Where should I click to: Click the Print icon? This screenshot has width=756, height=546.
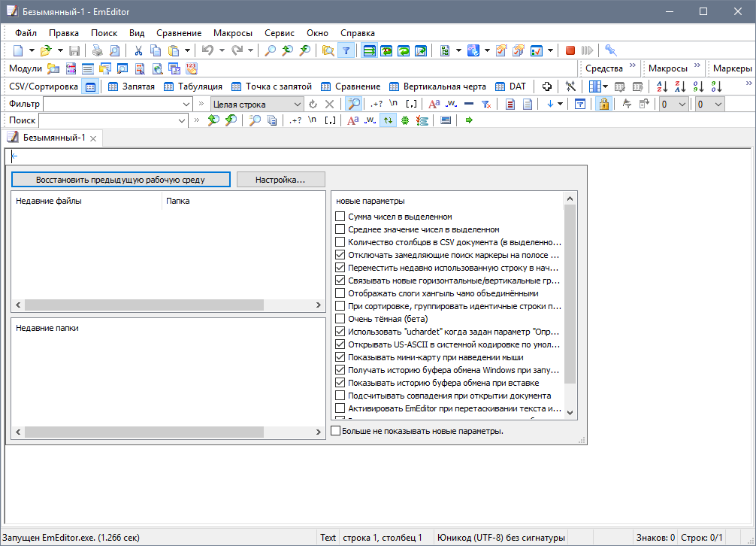pos(98,50)
